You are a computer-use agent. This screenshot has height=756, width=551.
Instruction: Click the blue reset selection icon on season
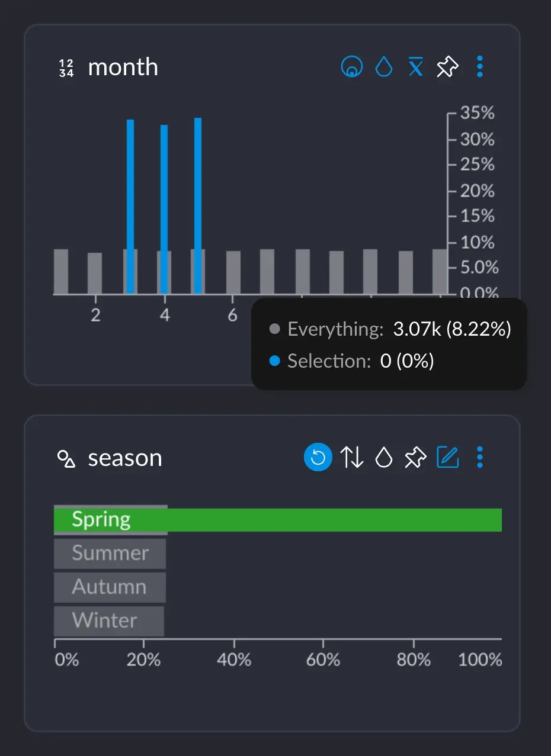[x=318, y=458]
